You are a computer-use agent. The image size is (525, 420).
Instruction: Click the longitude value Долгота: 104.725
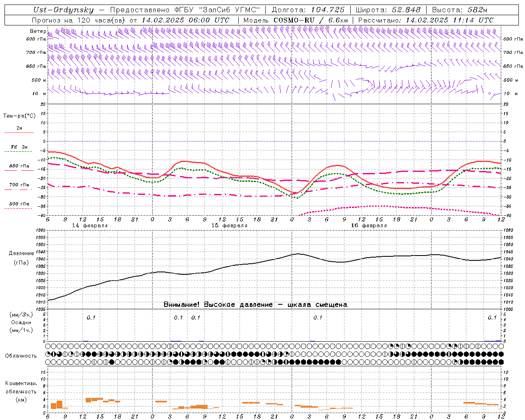[x=308, y=10]
